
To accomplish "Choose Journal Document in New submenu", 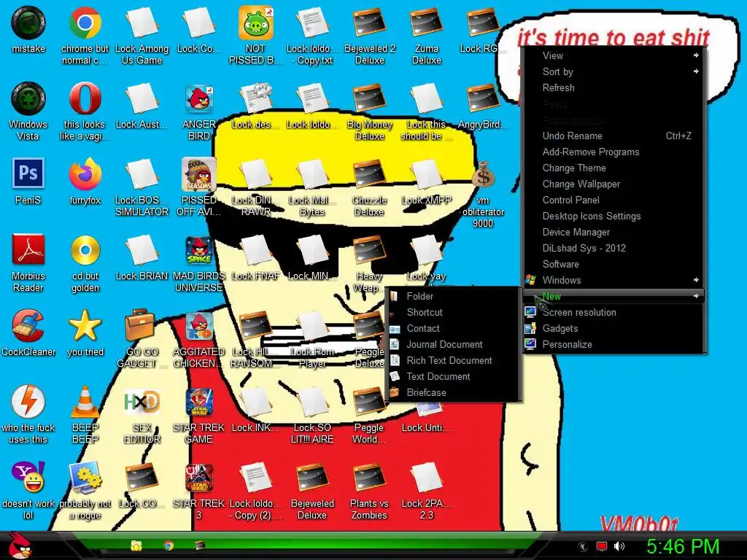I will [x=452, y=344].
